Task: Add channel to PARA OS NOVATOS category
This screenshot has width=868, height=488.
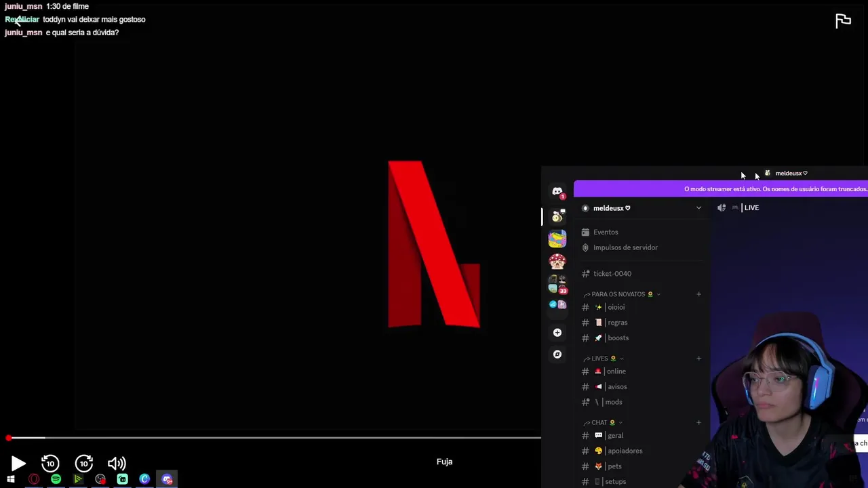Action: coord(698,294)
